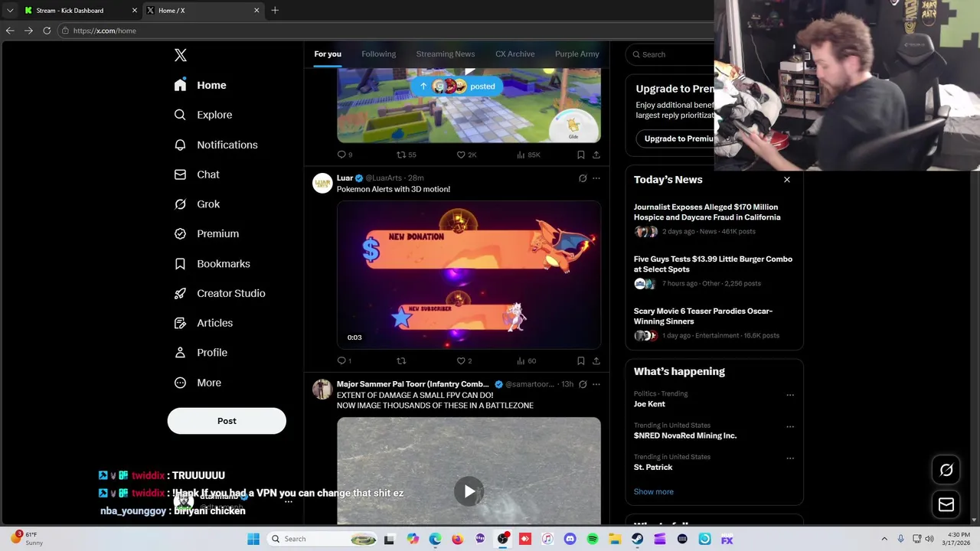Open Grok in sidebar
Screen dimensions: 980x551
[x=197, y=204]
